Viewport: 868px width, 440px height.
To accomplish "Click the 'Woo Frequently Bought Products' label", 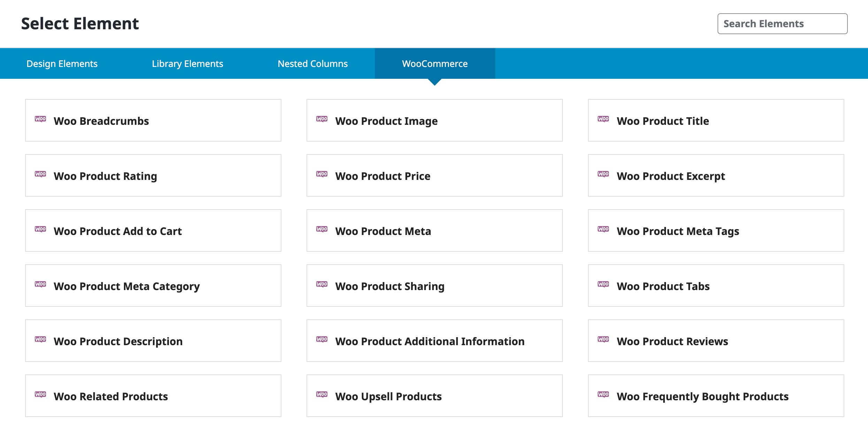I will (x=703, y=397).
